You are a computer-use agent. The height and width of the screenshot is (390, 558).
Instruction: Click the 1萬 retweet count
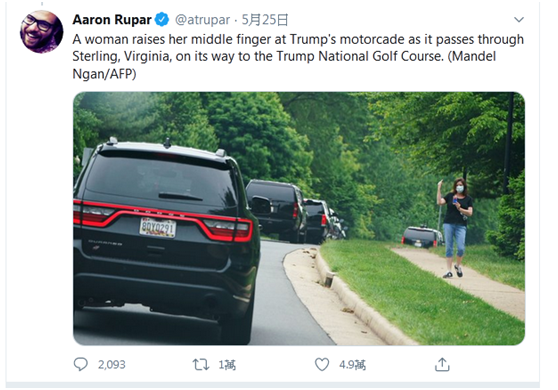[x=227, y=365]
